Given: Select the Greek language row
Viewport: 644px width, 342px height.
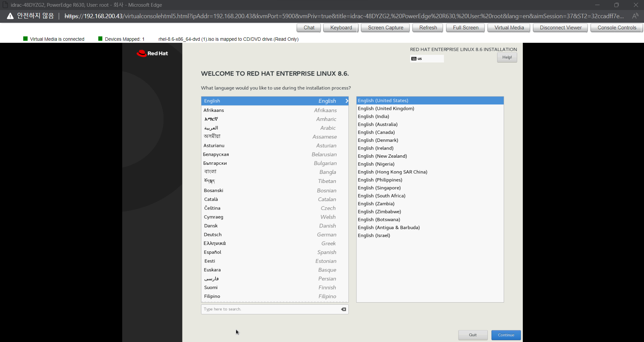Looking at the screenshot, I should coord(275,243).
